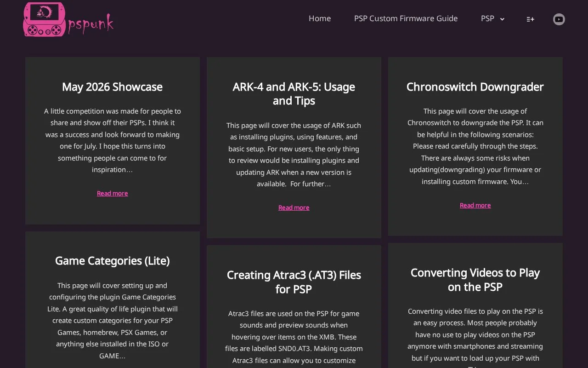
Task: Open the May 2026 Showcase title
Action: (x=113, y=87)
